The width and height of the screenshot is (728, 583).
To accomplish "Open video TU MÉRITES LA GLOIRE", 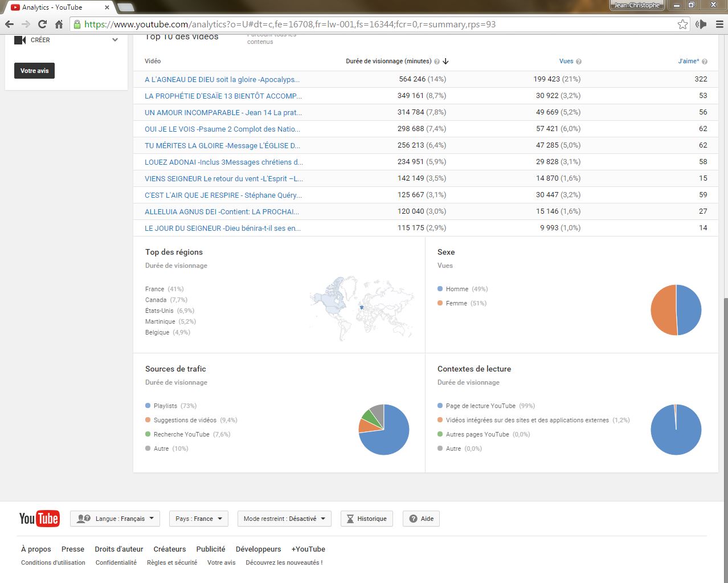I will click(222, 145).
